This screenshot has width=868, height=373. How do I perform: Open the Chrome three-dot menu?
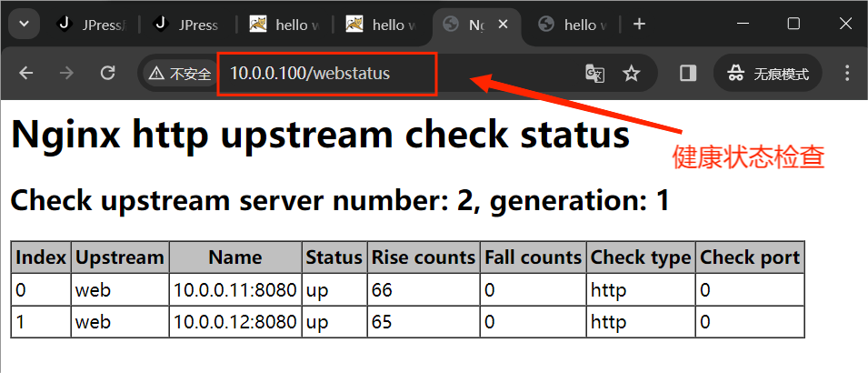point(847,73)
